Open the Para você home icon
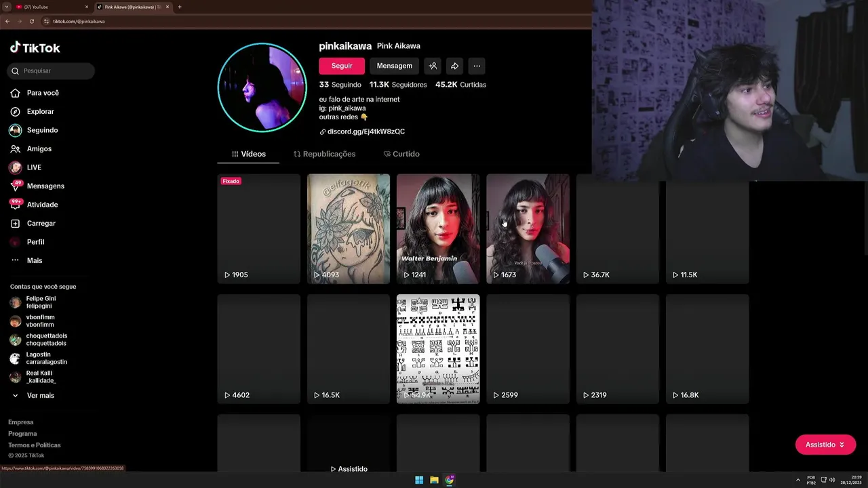Image resolution: width=868 pixels, height=488 pixels. [15, 93]
